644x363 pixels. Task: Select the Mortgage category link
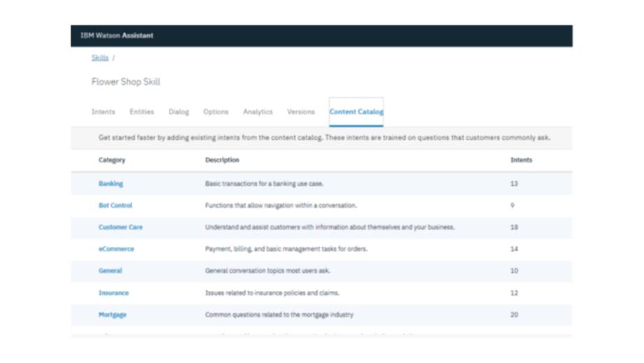112,315
